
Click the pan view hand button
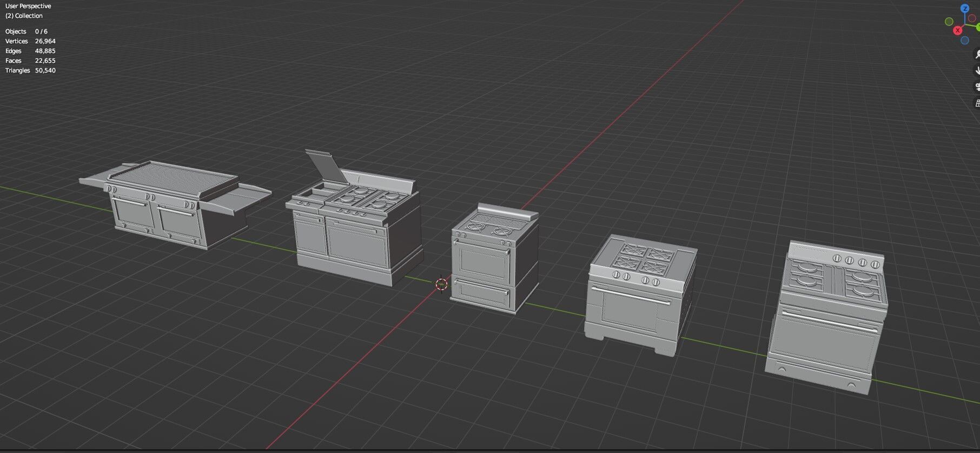(977, 70)
